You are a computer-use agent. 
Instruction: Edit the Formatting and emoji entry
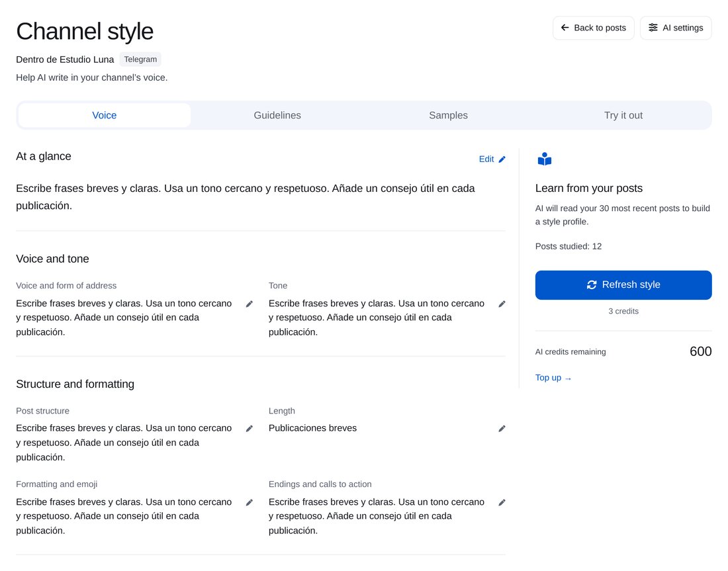click(250, 502)
